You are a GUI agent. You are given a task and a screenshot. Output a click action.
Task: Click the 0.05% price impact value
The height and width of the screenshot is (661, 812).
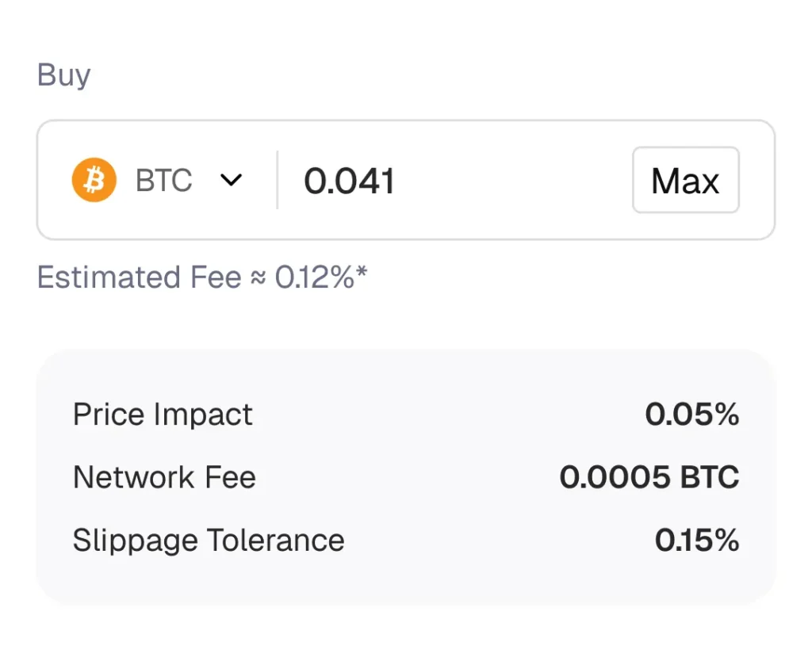pos(691,414)
